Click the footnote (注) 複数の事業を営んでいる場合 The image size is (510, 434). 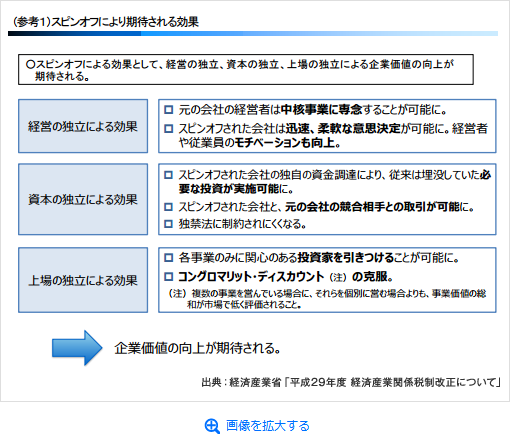(x=327, y=299)
